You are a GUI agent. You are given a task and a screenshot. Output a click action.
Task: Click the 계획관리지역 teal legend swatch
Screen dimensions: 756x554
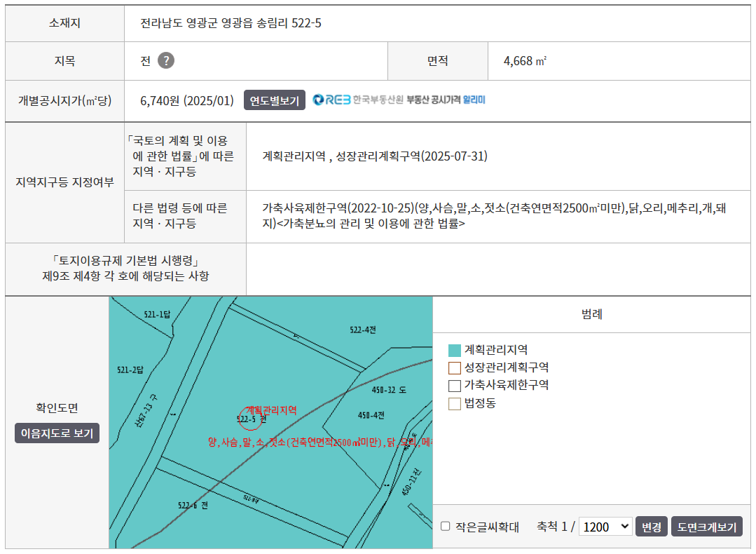[455, 350]
